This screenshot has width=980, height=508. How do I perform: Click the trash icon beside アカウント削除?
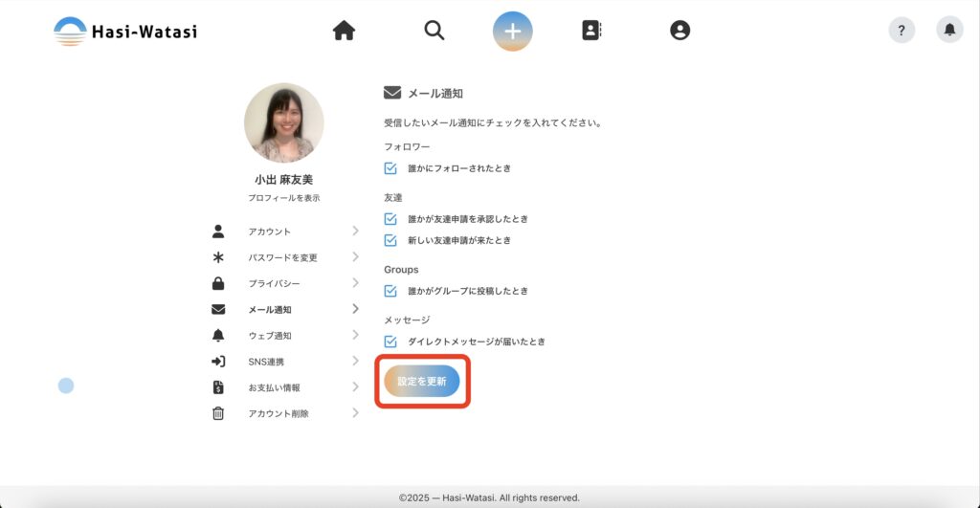tap(218, 413)
